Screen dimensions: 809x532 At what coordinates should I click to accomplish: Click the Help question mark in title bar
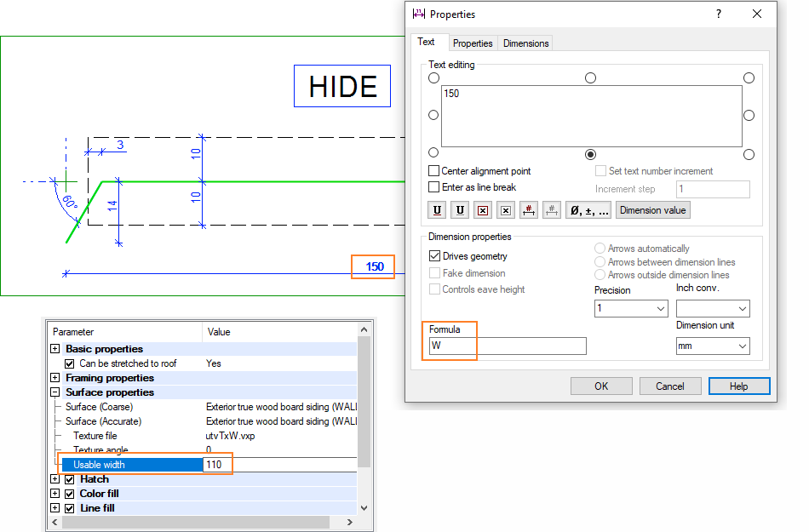(718, 14)
